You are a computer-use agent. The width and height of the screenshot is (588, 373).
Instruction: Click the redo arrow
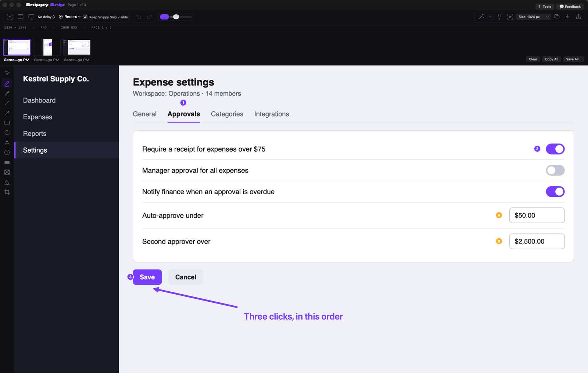(x=150, y=17)
